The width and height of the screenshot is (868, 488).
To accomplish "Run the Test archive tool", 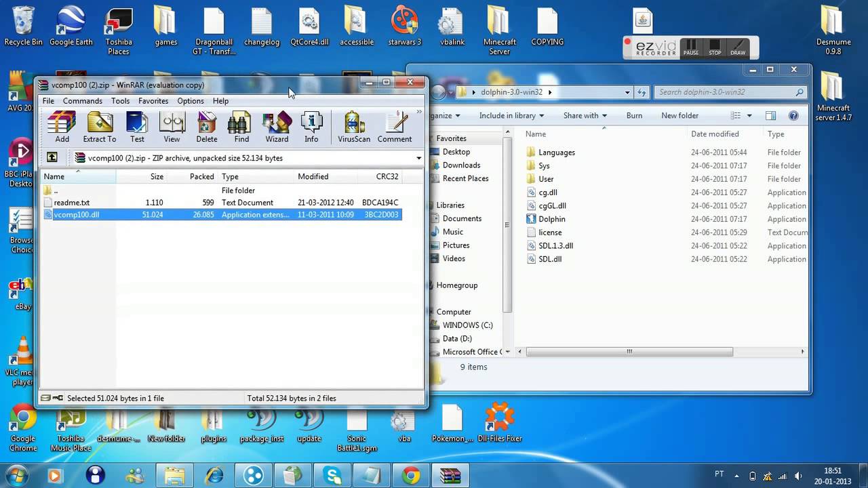I will click(x=137, y=127).
